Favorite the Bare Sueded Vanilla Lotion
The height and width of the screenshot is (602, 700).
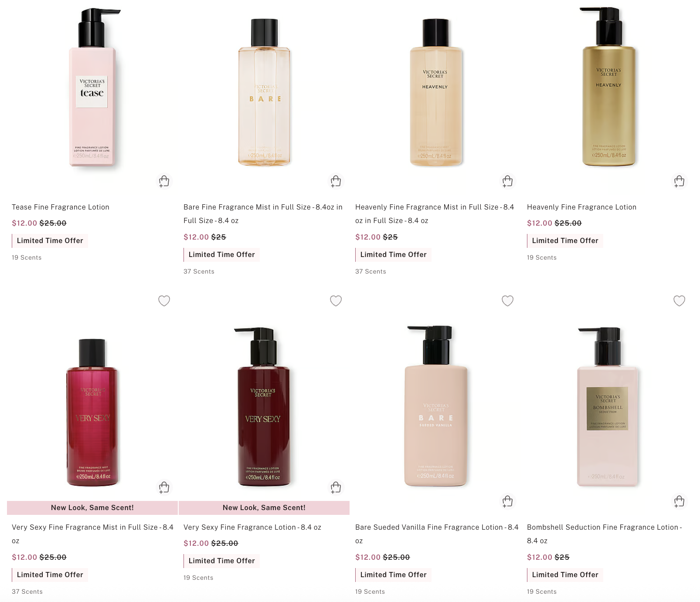[x=507, y=301]
